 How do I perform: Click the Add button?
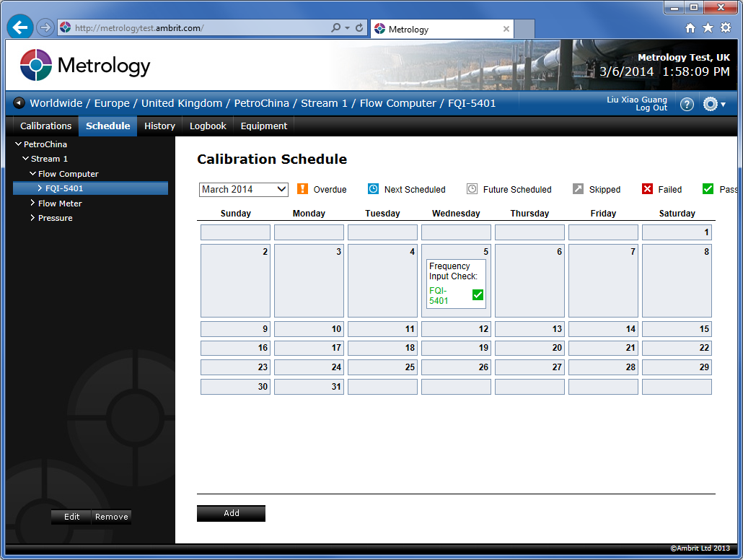pyautogui.click(x=231, y=512)
